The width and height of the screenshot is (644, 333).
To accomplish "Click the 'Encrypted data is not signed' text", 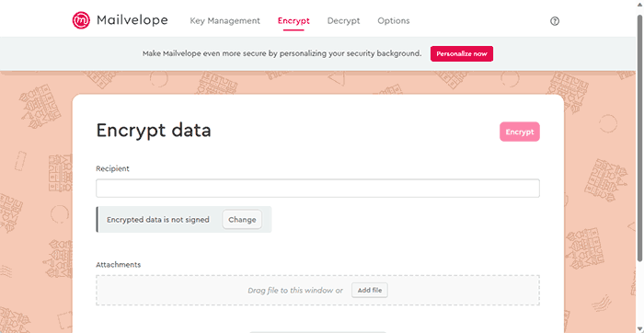I will tap(158, 220).
